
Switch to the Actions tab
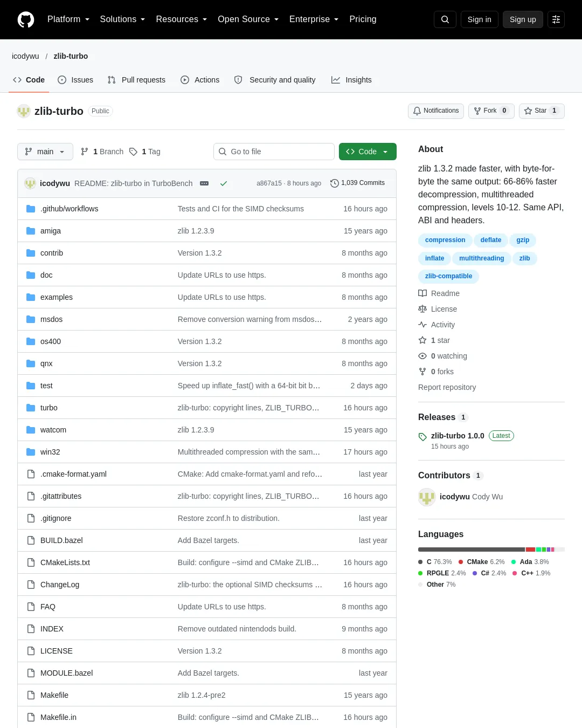click(x=200, y=80)
